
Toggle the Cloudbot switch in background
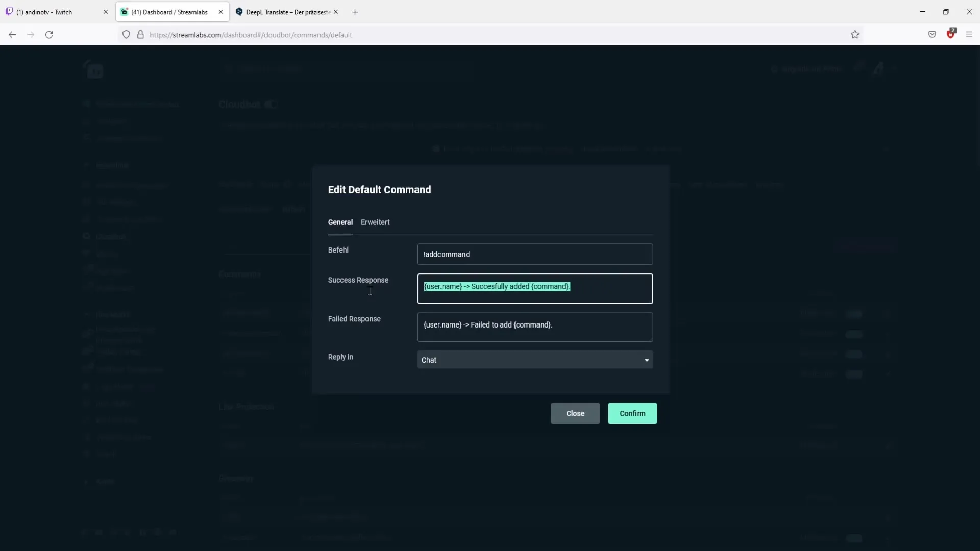(x=271, y=105)
